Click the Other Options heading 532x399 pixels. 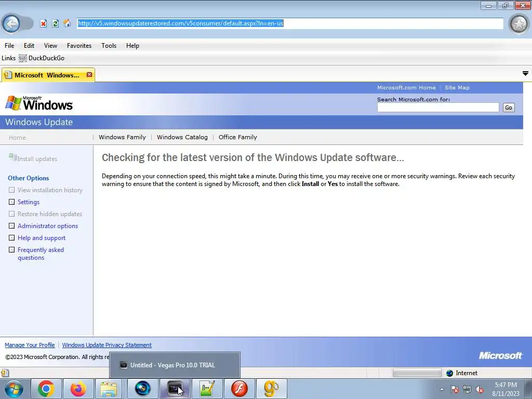click(x=28, y=178)
